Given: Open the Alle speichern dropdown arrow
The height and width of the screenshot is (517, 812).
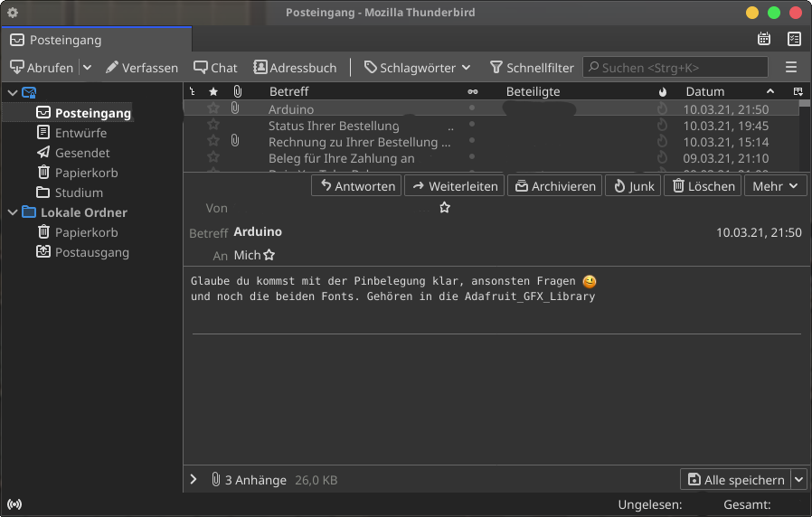Looking at the screenshot, I should 798,480.
